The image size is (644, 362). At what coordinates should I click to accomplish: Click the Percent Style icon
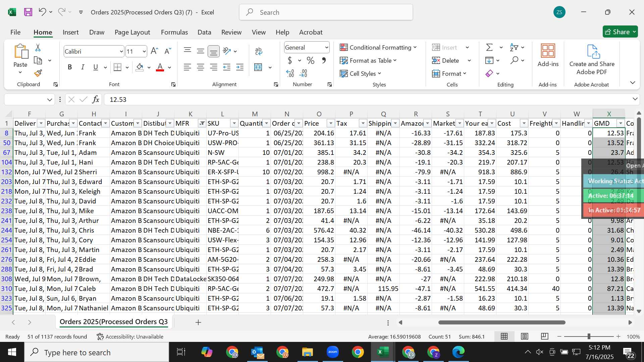[x=311, y=60]
